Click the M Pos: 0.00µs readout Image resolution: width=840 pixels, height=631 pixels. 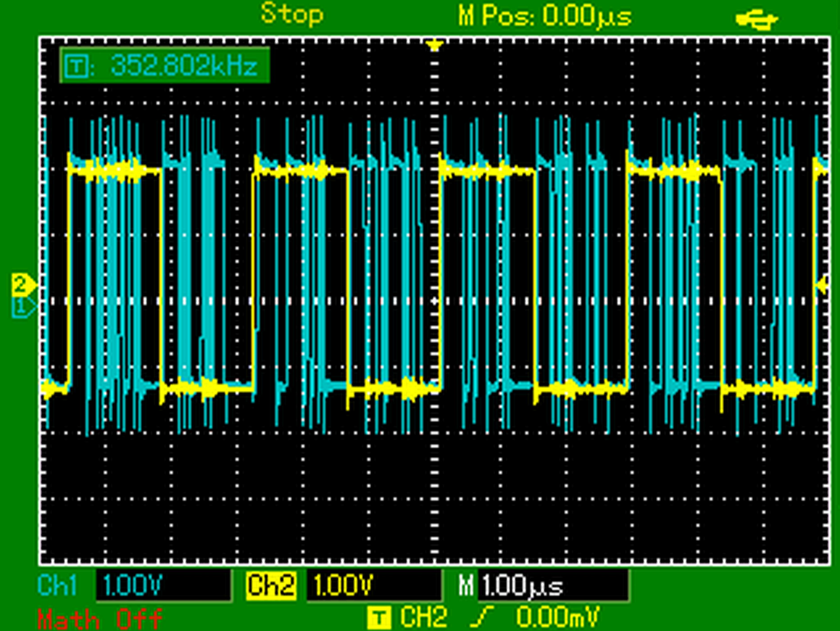tap(545, 17)
